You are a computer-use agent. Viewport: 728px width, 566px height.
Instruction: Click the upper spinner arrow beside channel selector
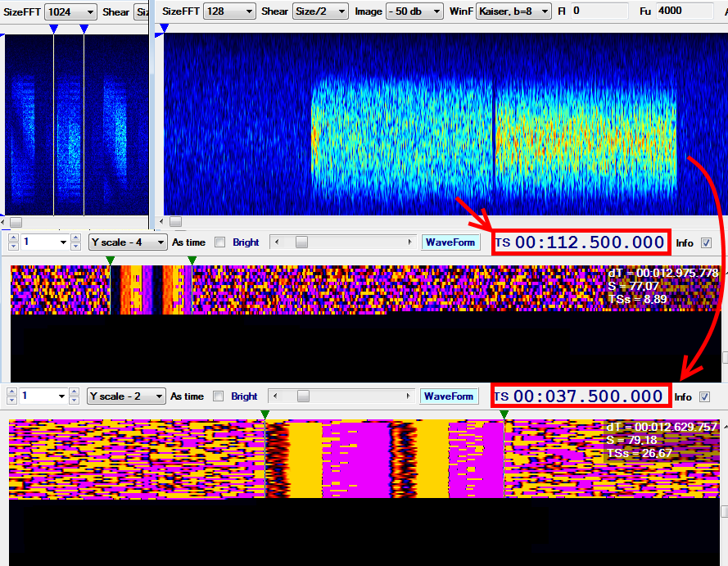tap(11, 238)
